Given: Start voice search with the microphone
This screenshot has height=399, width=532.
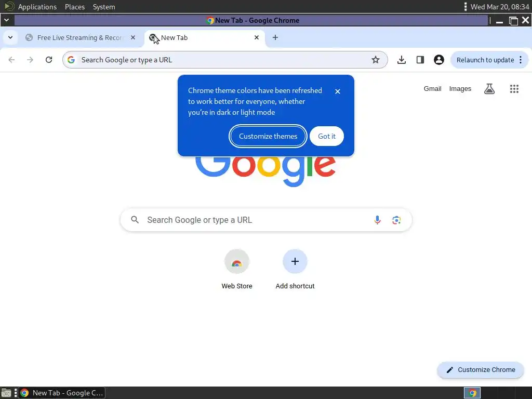Looking at the screenshot, I should tap(377, 220).
